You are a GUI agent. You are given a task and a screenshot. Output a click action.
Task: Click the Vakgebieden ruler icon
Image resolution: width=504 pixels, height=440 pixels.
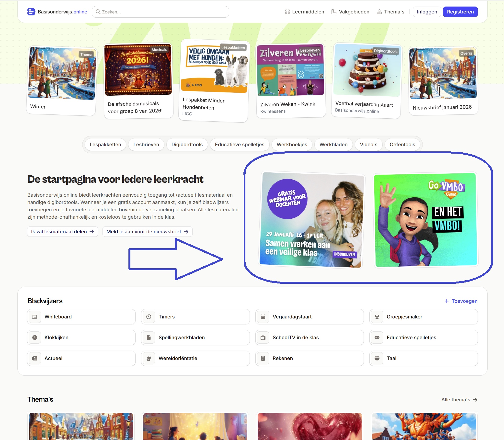click(334, 12)
